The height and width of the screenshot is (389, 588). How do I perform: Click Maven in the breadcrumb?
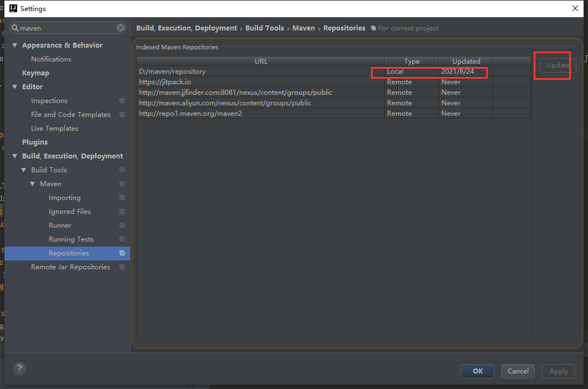(x=303, y=28)
